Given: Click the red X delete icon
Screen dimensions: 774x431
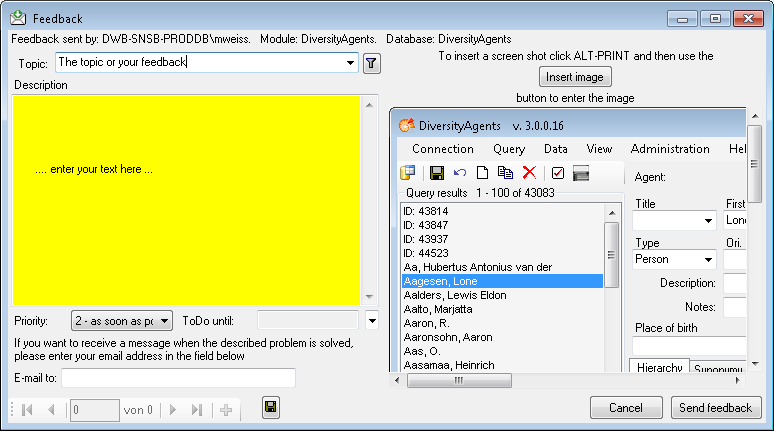Looking at the screenshot, I should tap(529, 172).
